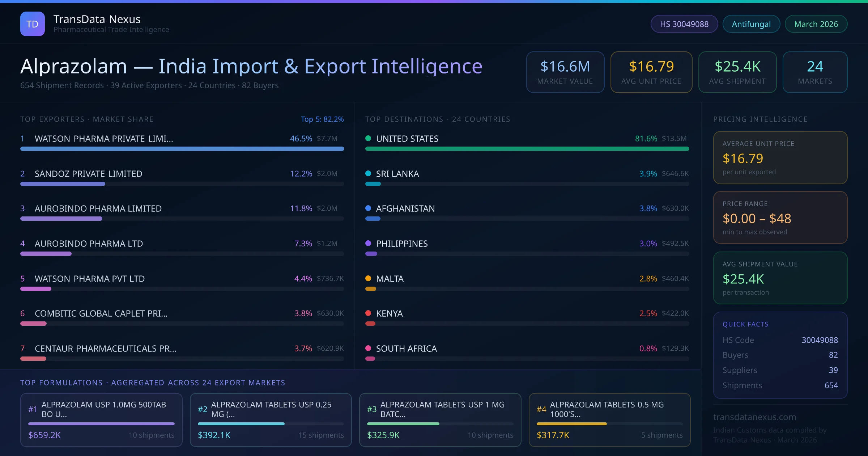
Task: Expand the Top 5: 82.2% summary
Action: click(322, 119)
